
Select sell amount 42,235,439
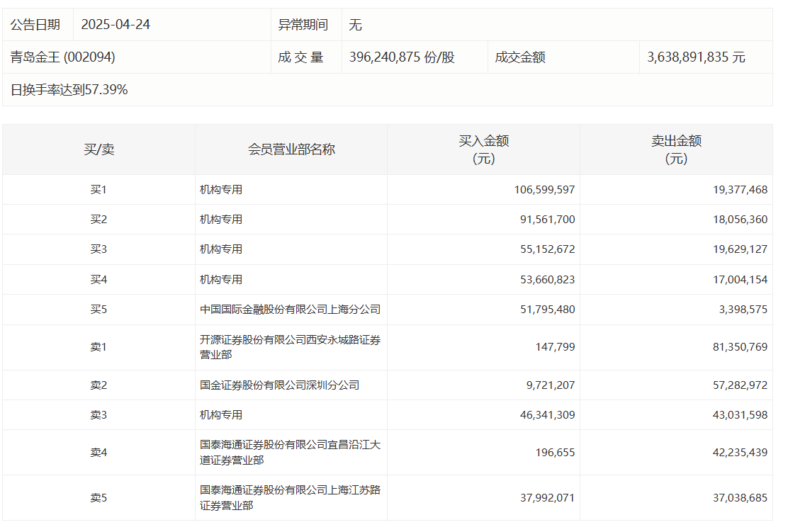click(x=741, y=453)
